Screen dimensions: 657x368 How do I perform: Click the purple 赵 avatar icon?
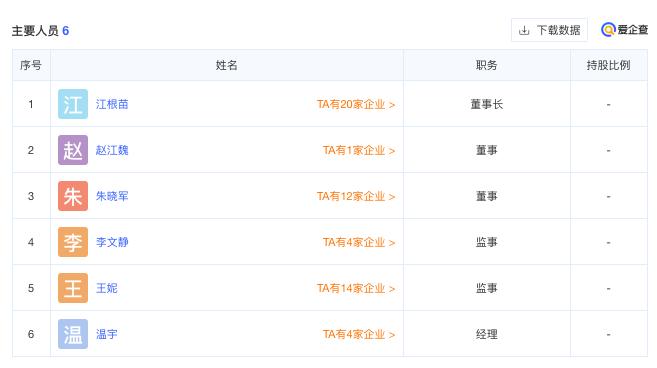[x=73, y=150]
